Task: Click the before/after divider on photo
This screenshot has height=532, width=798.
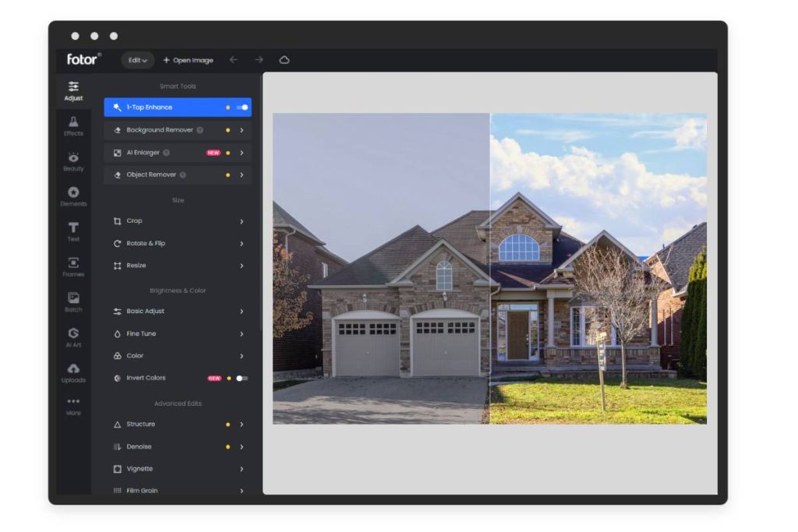Action: coord(490,269)
